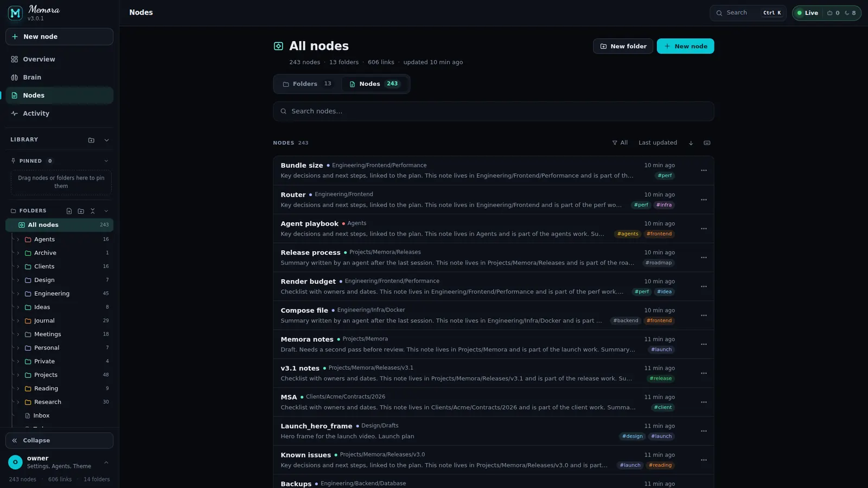Open the more options menu for MSA

pos(704,402)
